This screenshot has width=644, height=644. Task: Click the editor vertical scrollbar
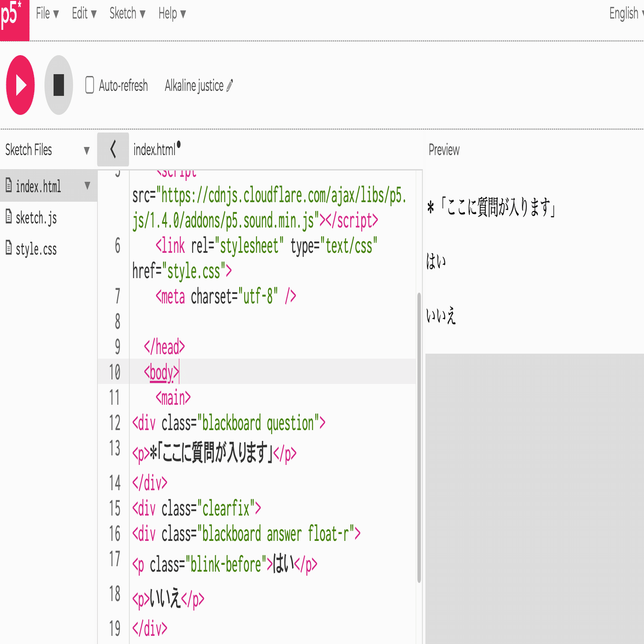coord(419,438)
